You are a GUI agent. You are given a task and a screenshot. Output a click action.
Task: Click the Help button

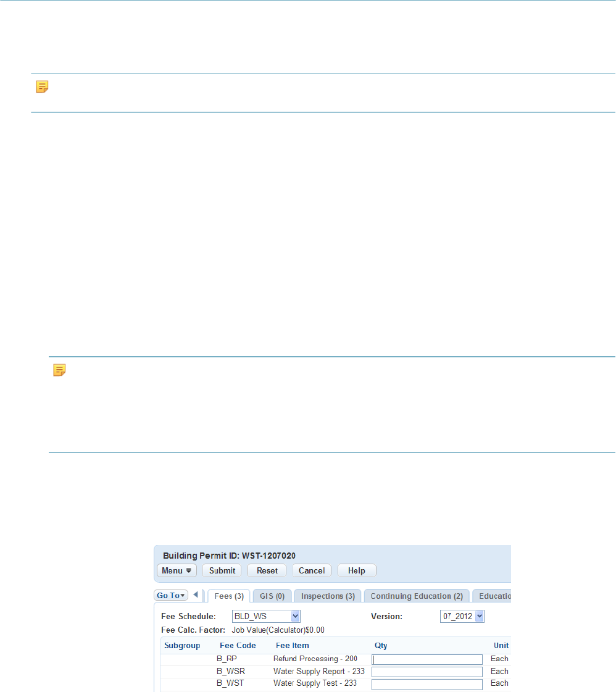coord(357,570)
